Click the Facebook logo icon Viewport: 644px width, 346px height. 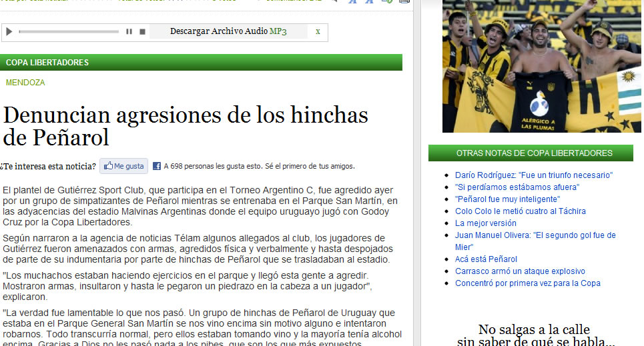coord(157,166)
